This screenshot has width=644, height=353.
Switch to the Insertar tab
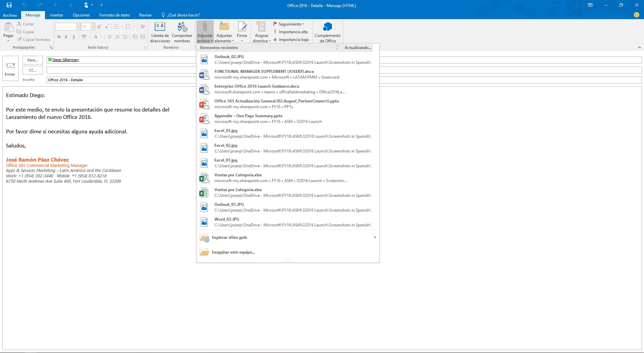[56, 15]
